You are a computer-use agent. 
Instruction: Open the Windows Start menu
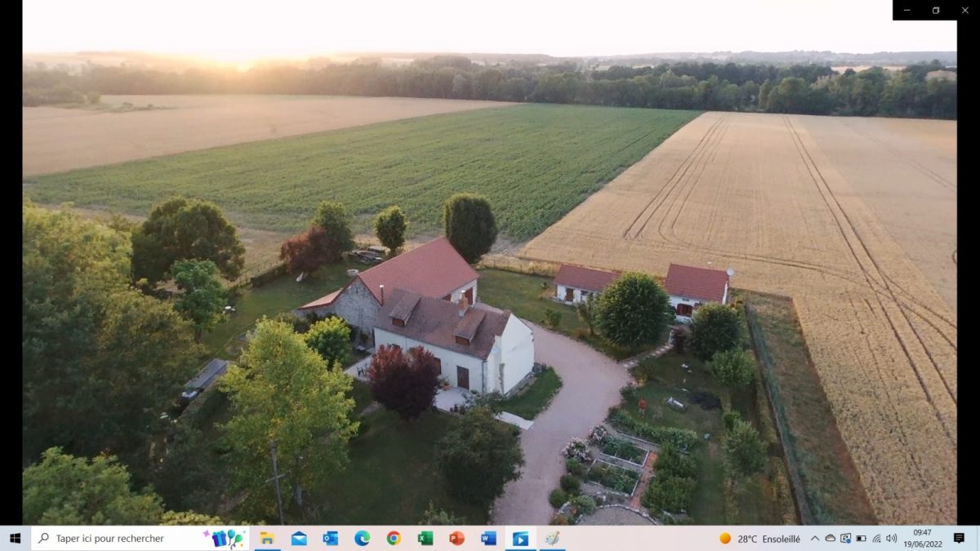(15, 538)
